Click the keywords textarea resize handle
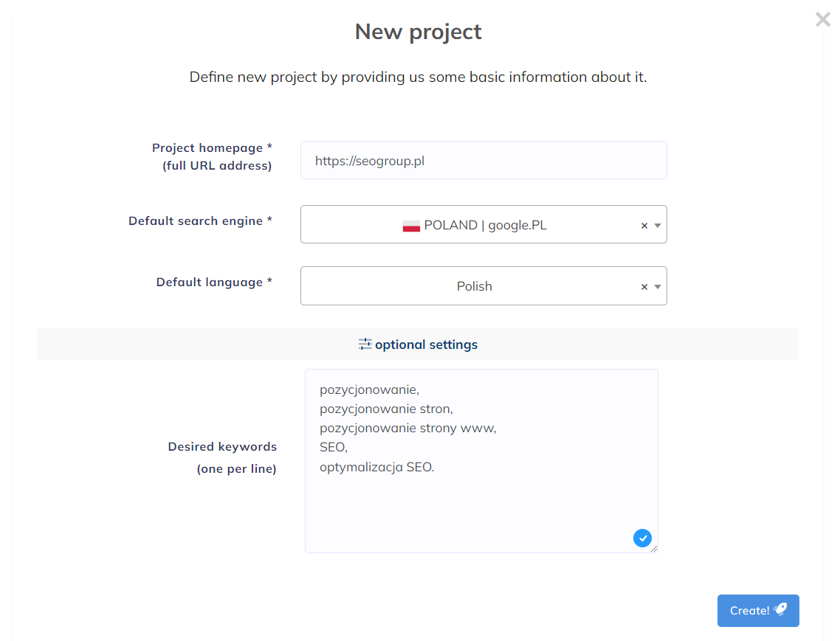Viewport: 840px width, 641px height. coord(653,548)
